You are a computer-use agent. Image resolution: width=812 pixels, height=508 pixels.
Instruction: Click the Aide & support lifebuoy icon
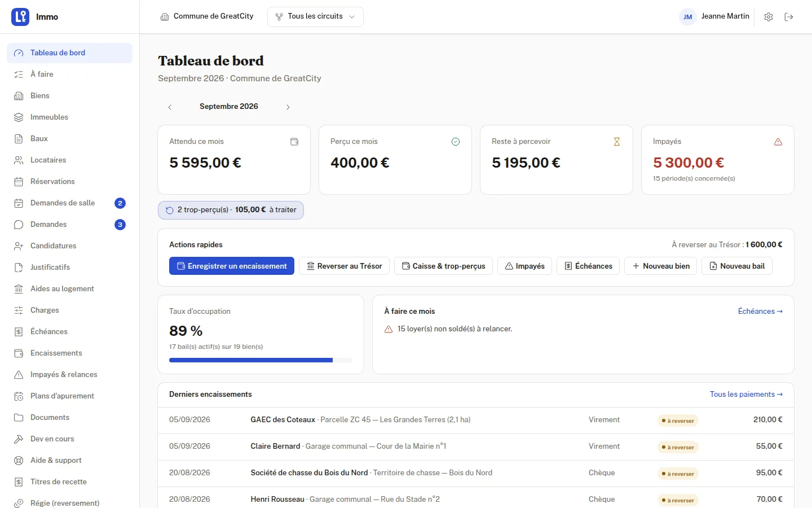[19, 461]
